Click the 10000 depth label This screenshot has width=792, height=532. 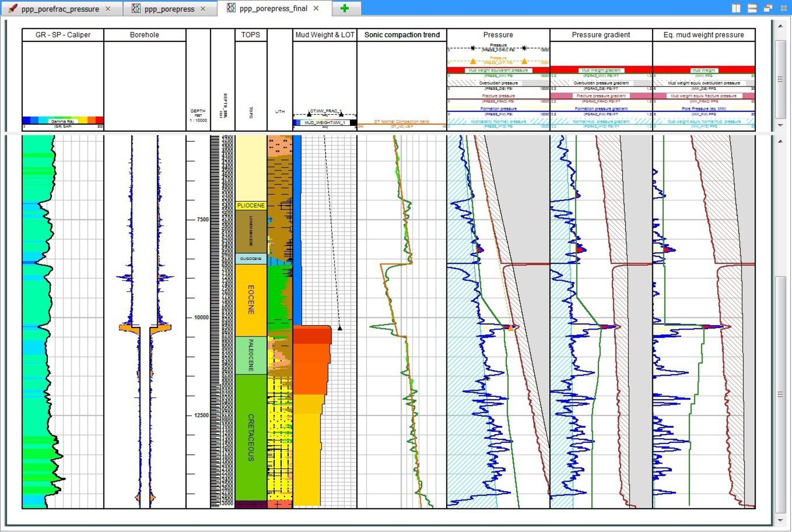pos(201,317)
